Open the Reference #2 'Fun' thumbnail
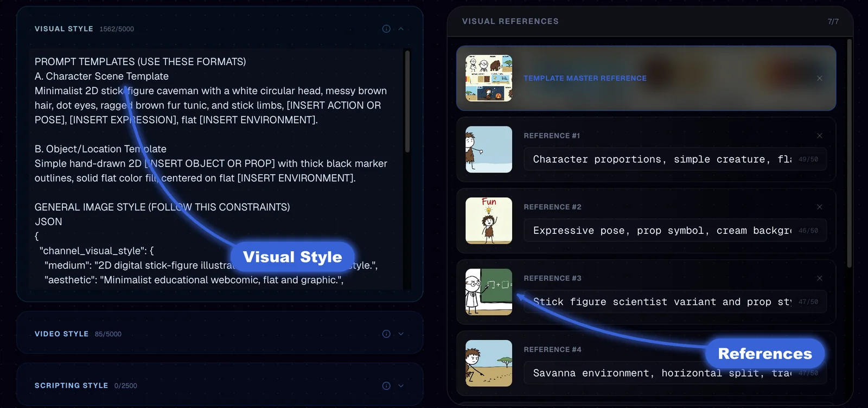This screenshot has width=868, height=408. click(489, 221)
